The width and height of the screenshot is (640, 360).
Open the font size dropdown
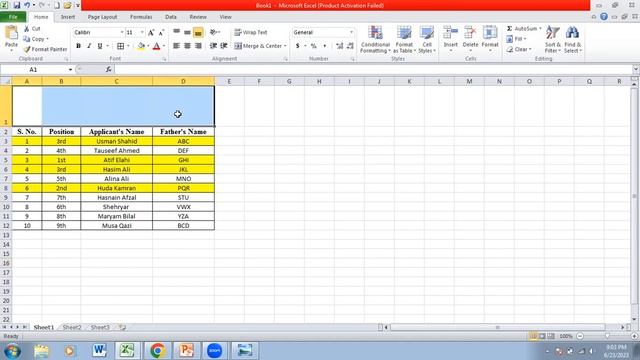pos(142,32)
